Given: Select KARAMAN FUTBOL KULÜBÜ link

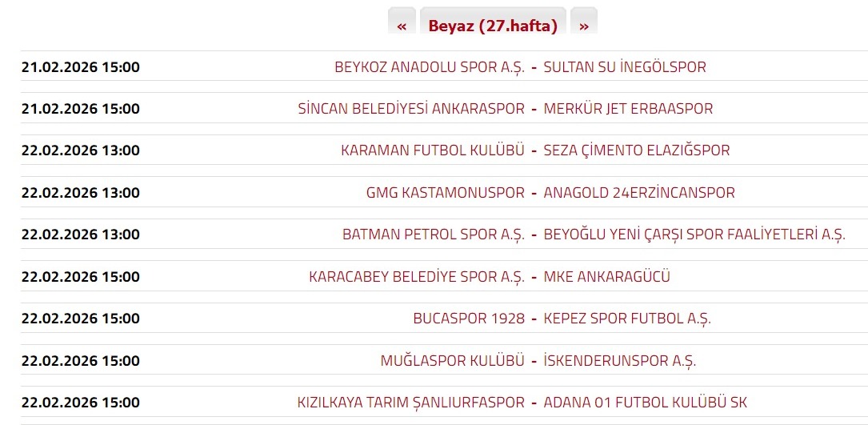Looking at the screenshot, I should click(433, 150).
